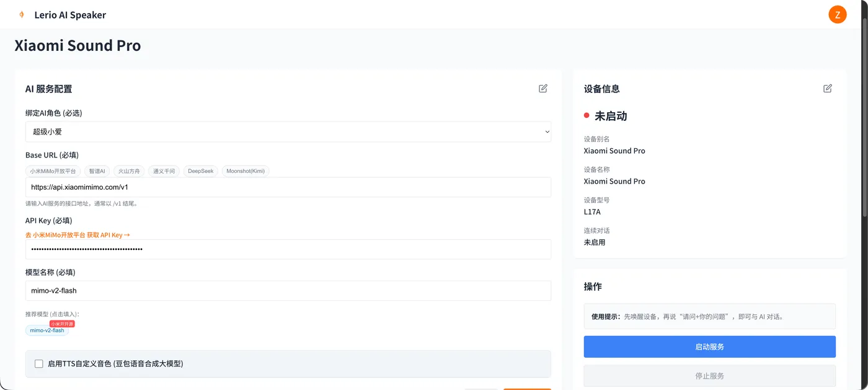Click the device model value L17A

(x=592, y=212)
